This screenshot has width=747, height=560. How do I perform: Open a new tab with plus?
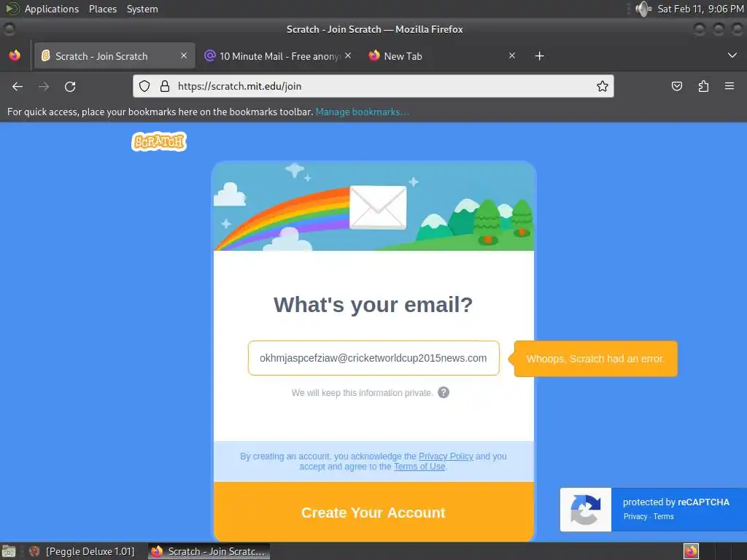pos(539,56)
